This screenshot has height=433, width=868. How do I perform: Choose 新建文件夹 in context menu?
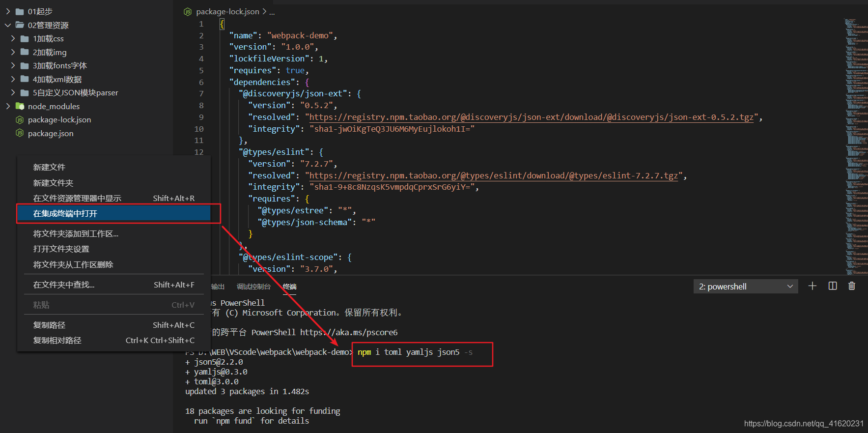(x=114, y=183)
